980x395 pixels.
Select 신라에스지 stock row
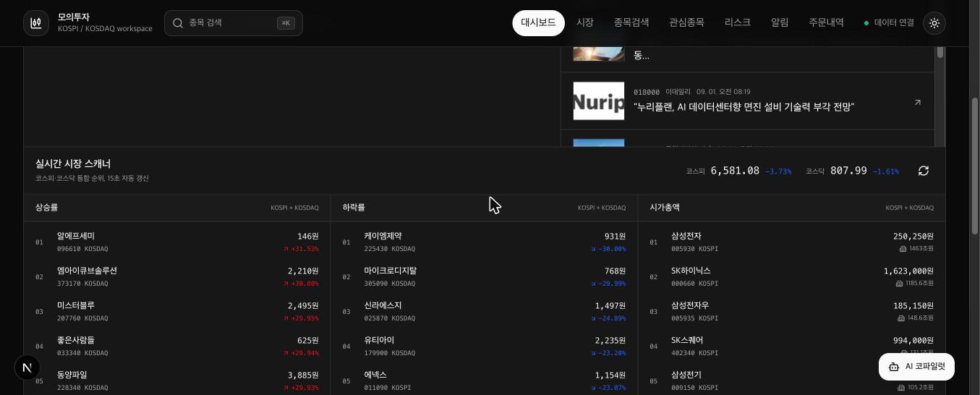[485, 311]
